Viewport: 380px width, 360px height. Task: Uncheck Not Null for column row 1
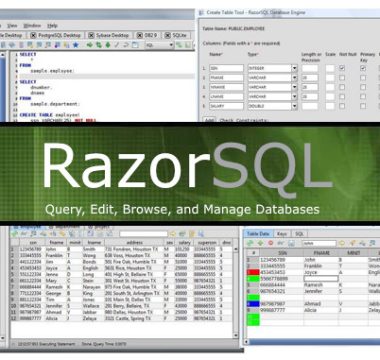[x=342, y=68]
